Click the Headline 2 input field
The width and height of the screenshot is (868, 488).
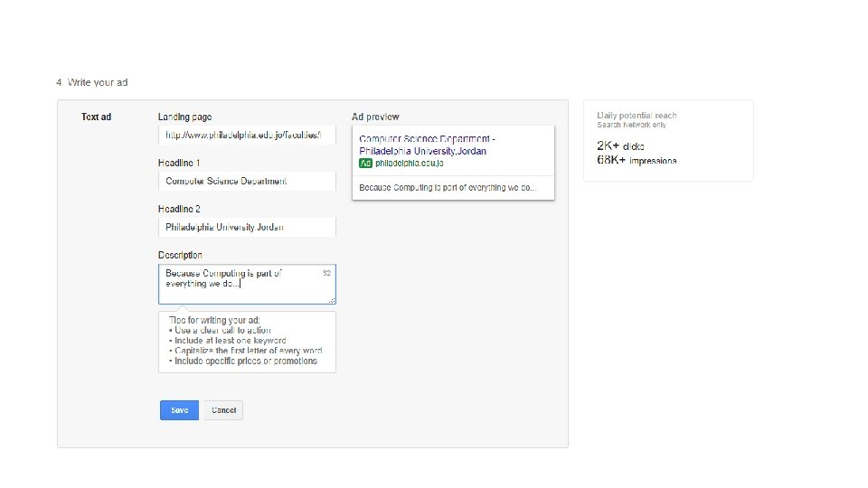pos(247,227)
